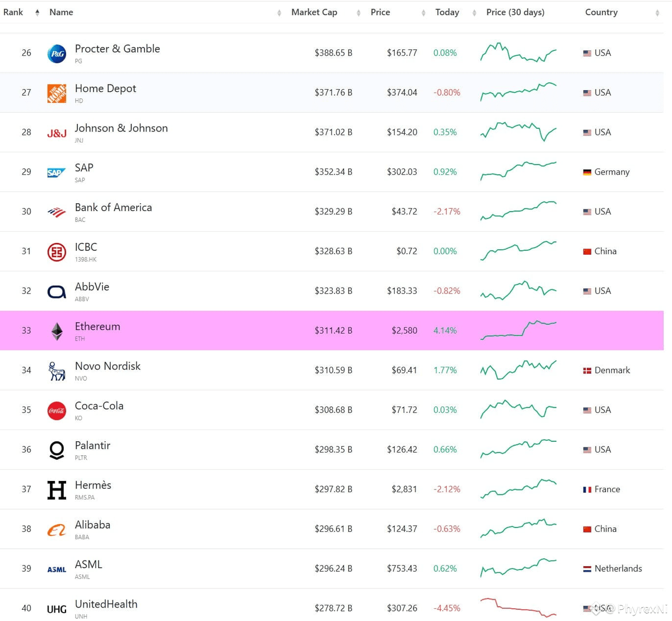Click the USA flag in Palantir row
Viewport: 672px width, 621px height.
click(587, 450)
